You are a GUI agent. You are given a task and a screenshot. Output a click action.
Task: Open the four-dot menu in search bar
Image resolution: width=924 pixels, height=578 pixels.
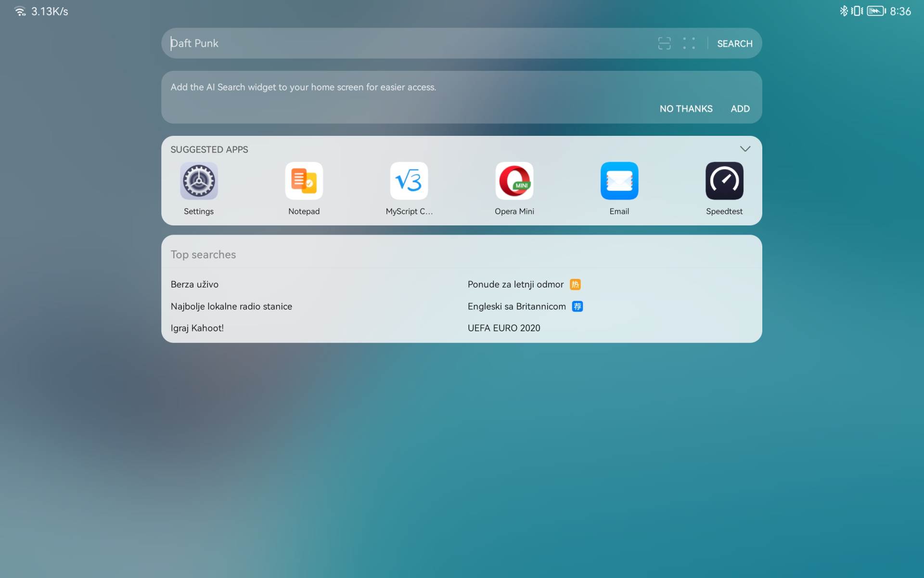coord(689,43)
